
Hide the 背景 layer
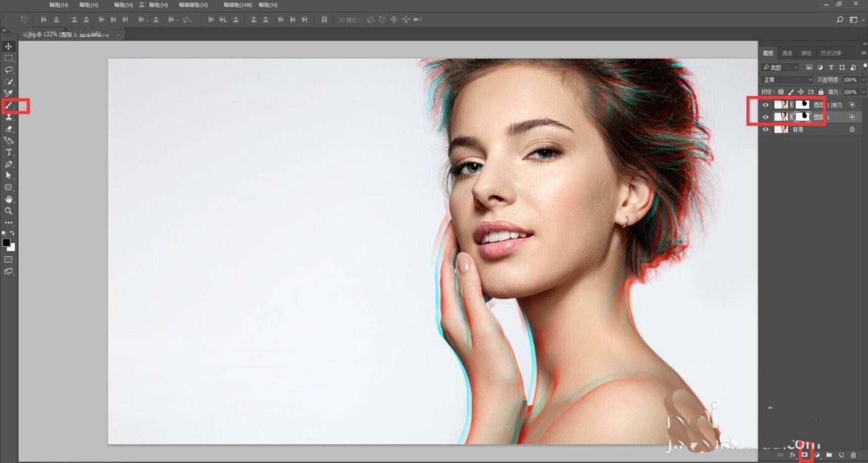(x=766, y=129)
